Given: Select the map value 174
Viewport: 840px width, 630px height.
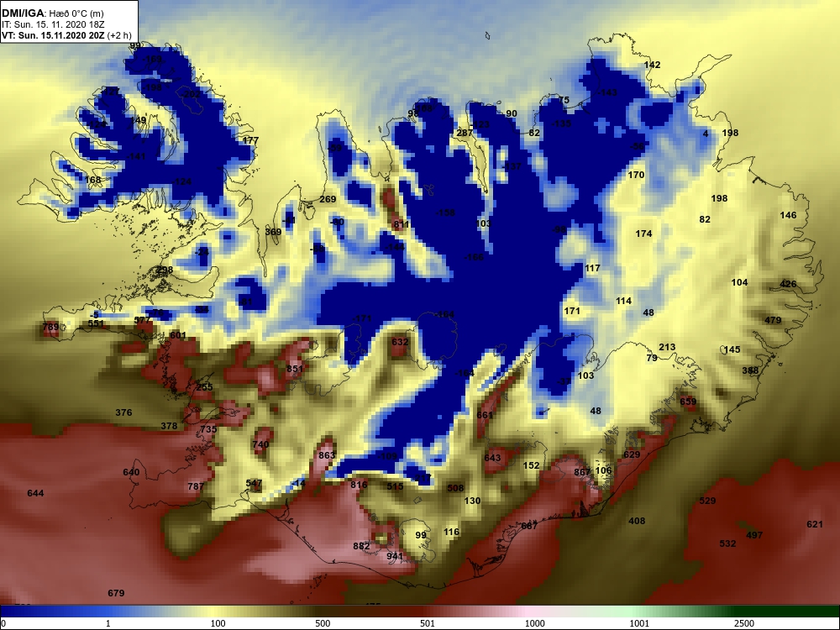Looking at the screenshot, I should tap(643, 234).
